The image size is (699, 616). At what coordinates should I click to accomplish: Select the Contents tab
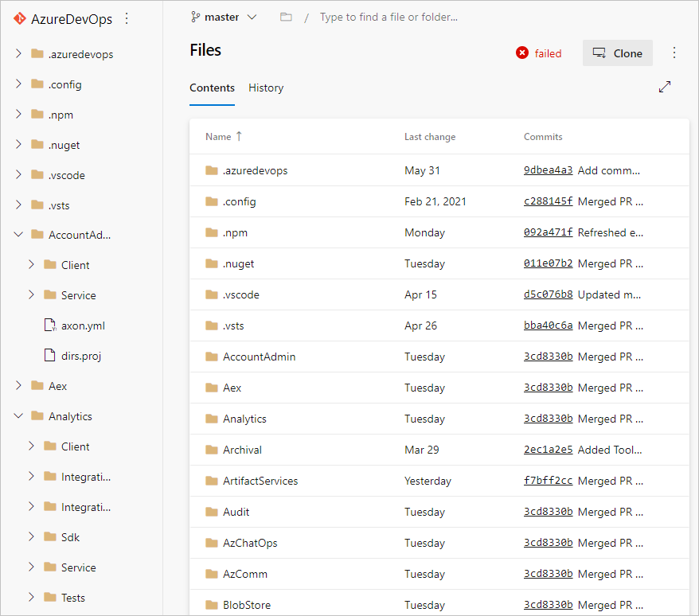(x=212, y=88)
